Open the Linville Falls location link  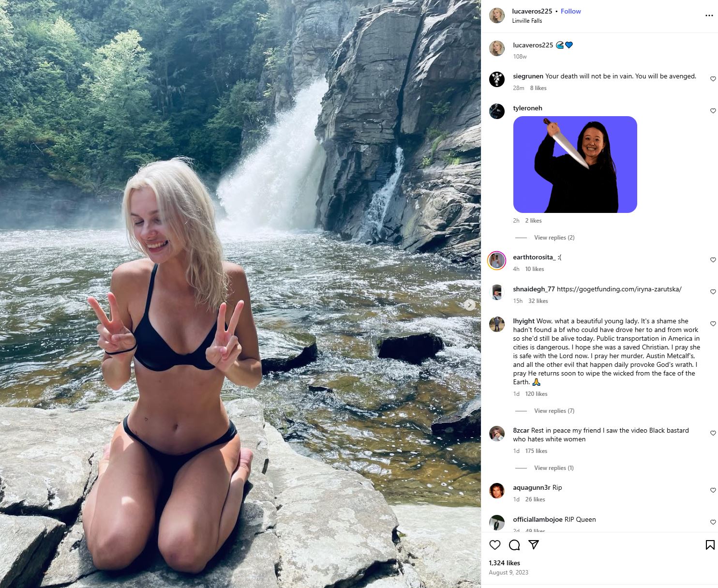pos(527,21)
